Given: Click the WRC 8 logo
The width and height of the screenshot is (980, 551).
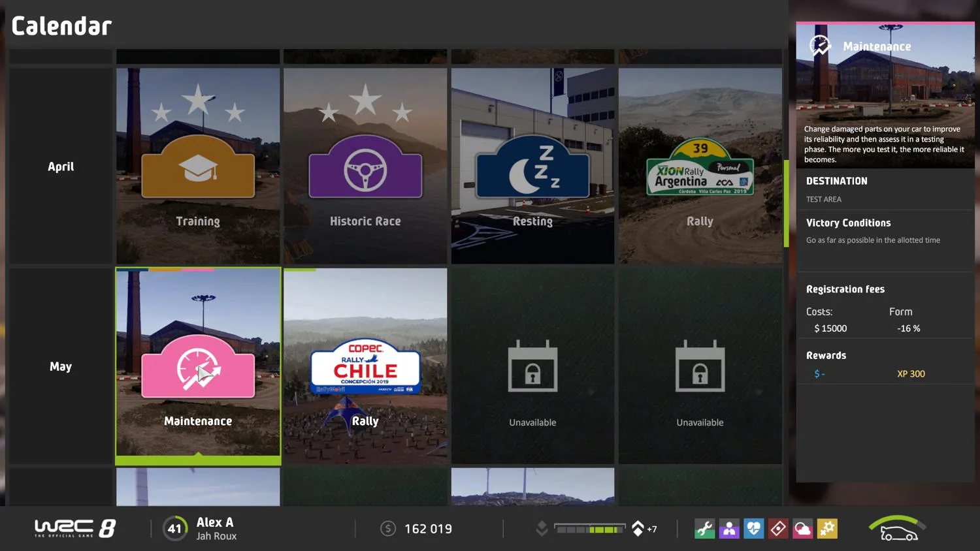Looking at the screenshot, I should [x=75, y=528].
